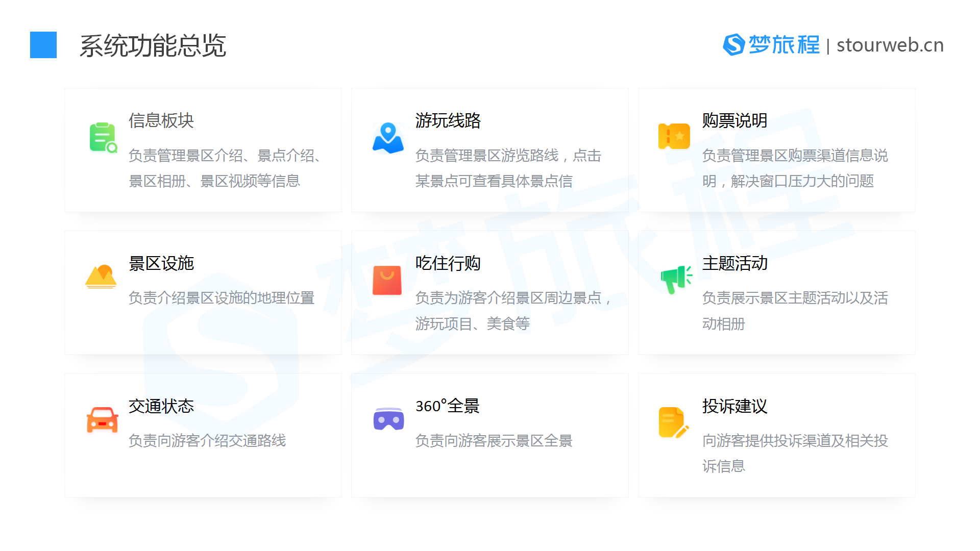Screen dimensions: 980x551
Task: Click the text 某景点可查看具体景点信
Action: [x=494, y=181]
